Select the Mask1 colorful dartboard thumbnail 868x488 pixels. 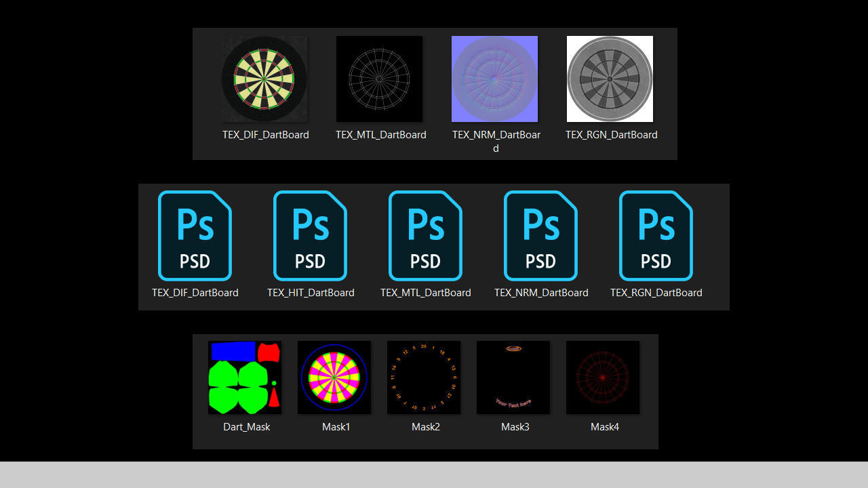click(x=334, y=378)
